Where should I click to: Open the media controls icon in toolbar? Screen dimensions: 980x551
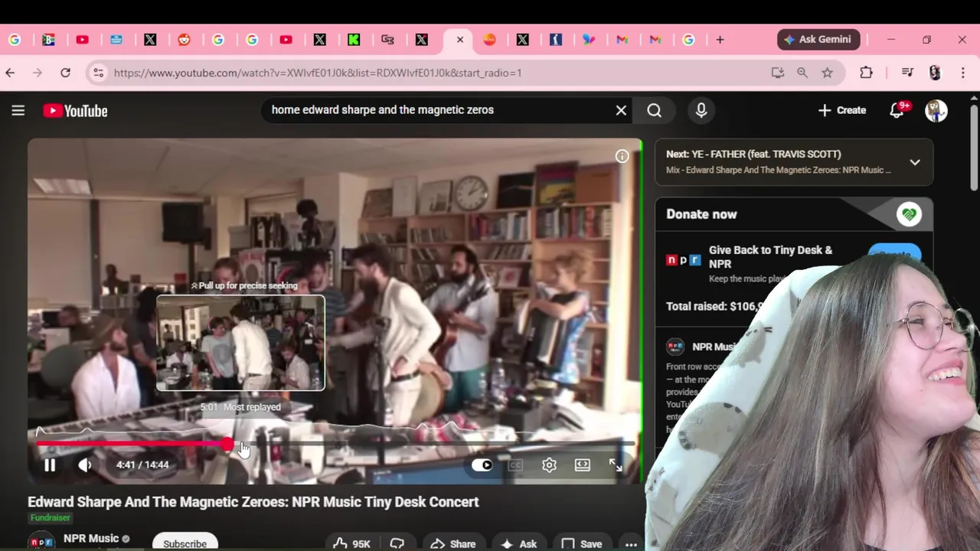[x=907, y=73]
